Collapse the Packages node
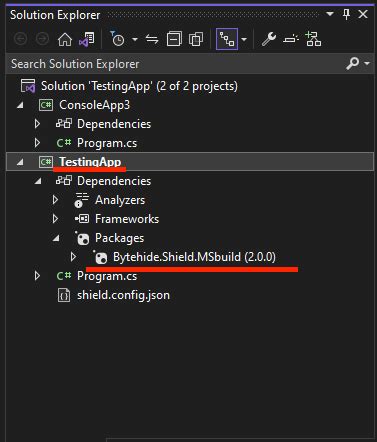 pyautogui.click(x=56, y=238)
